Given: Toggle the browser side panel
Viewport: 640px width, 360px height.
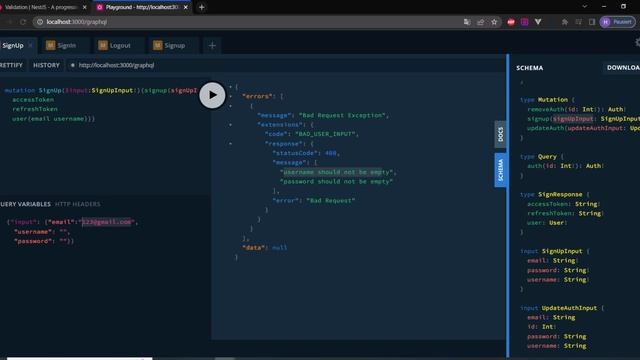Looking at the screenshot, I should 592,22.
